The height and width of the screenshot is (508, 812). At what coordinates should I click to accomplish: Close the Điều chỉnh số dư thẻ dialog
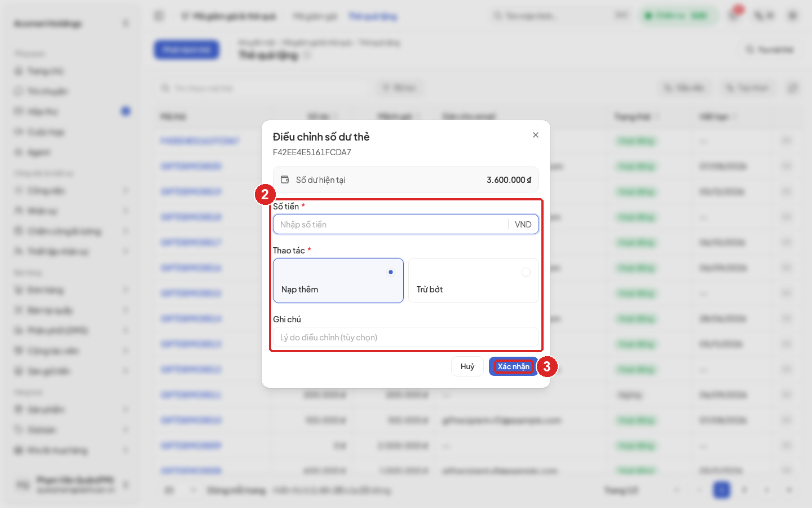[x=536, y=135]
